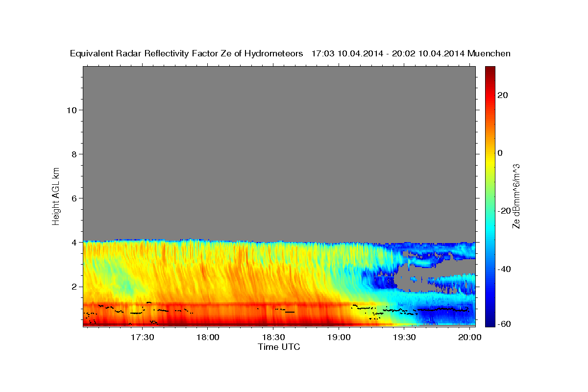The height and width of the screenshot is (392, 588).
Task: Click the colorbar value '-40'
Action: 504,269
